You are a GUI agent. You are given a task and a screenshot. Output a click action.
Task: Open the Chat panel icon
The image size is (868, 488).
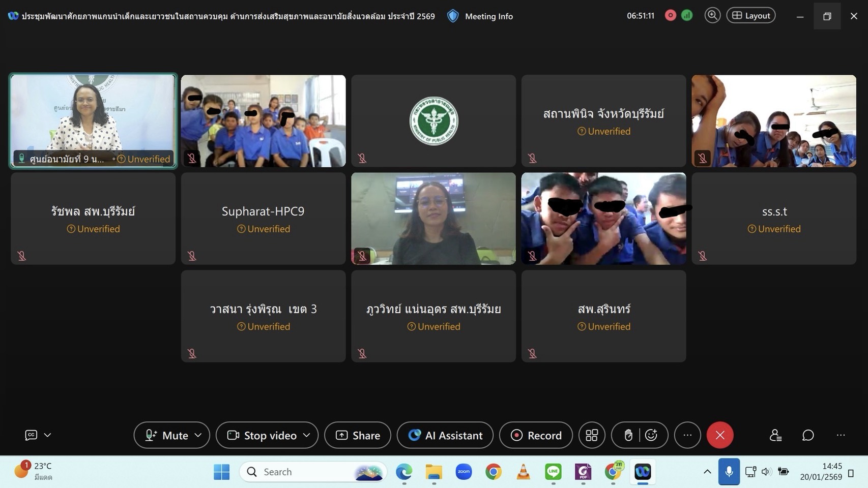click(808, 435)
